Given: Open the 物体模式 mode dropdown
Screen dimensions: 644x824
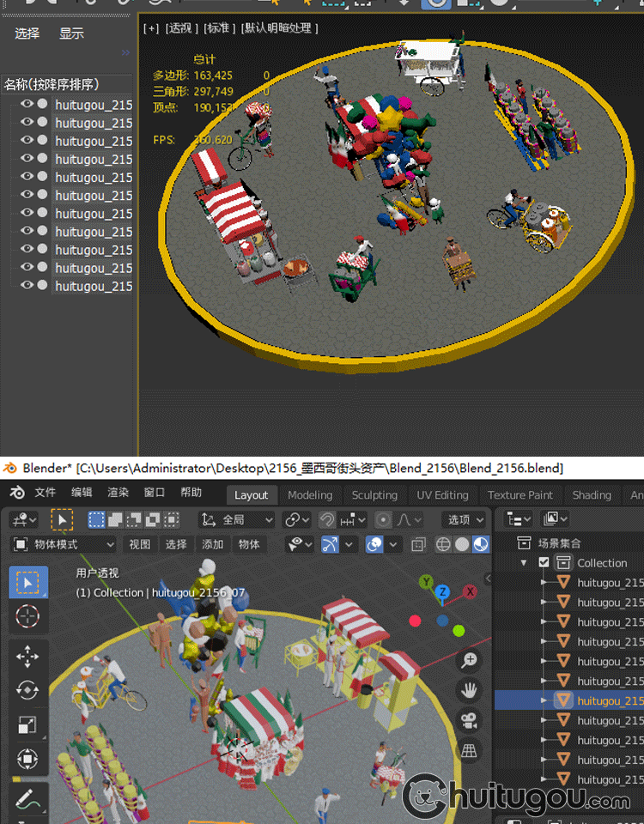Looking at the screenshot, I should click(63, 544).
